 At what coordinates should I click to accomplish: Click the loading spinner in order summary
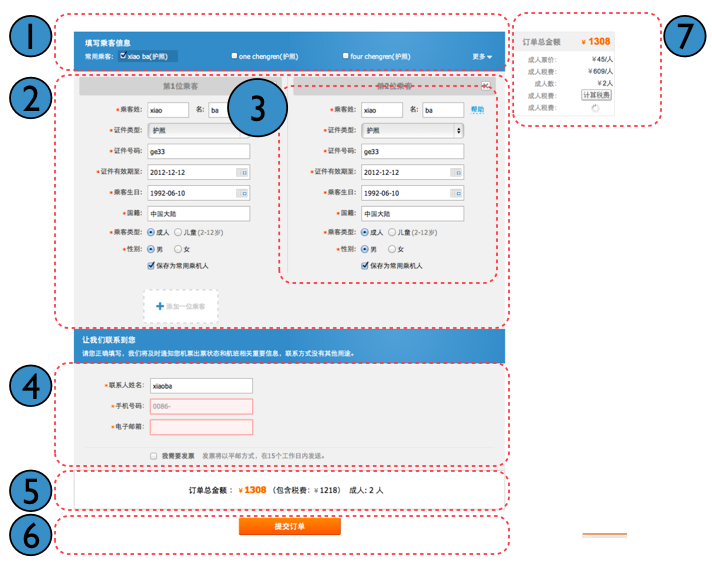coord(595,108)
